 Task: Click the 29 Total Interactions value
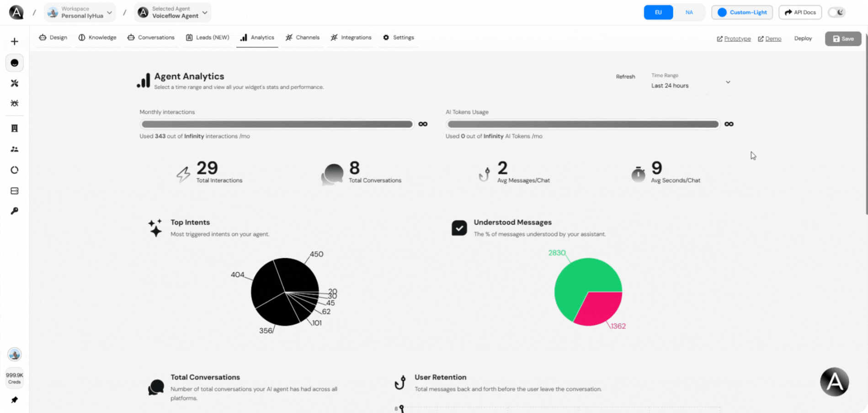(x=207, y=168)
